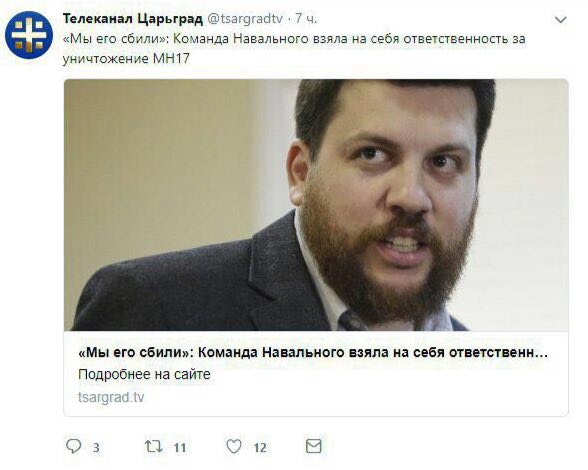Expand the tweet options chevron

pyautogui.click(x=560, y=20)
